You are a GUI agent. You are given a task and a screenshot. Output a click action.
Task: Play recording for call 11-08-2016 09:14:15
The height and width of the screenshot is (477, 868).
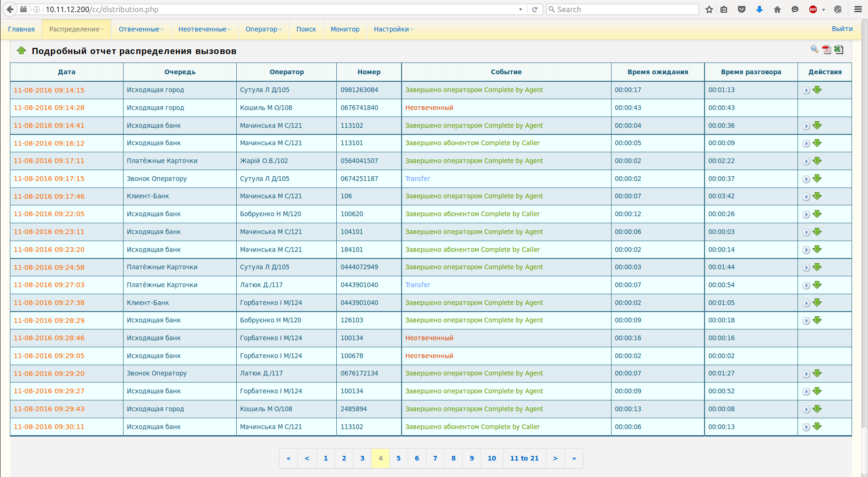pyautogui.click(x=806, y=90)
